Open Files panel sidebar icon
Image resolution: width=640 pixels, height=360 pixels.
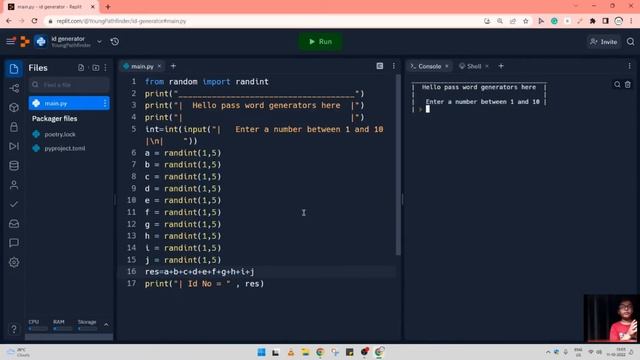point(14,69)
